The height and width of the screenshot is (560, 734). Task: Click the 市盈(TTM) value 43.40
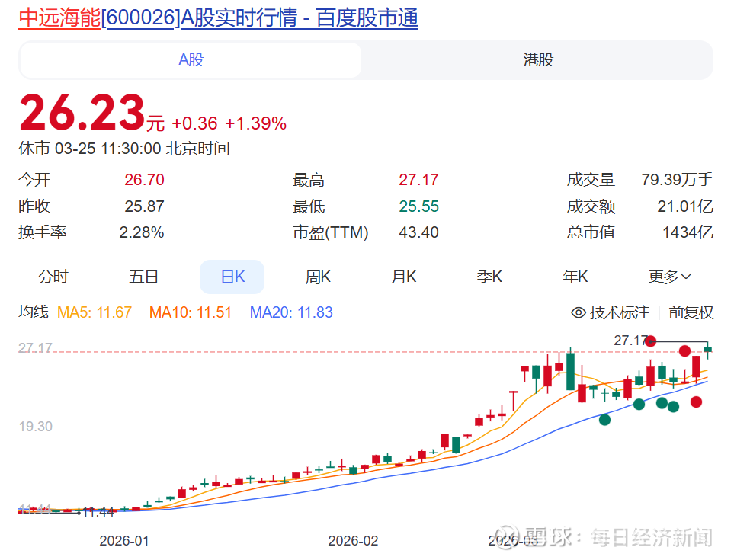[x=418, y=232]
